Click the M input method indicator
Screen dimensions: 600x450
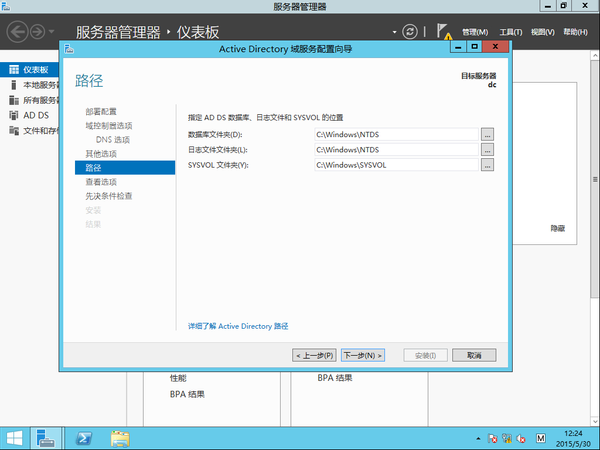[541, 438]
